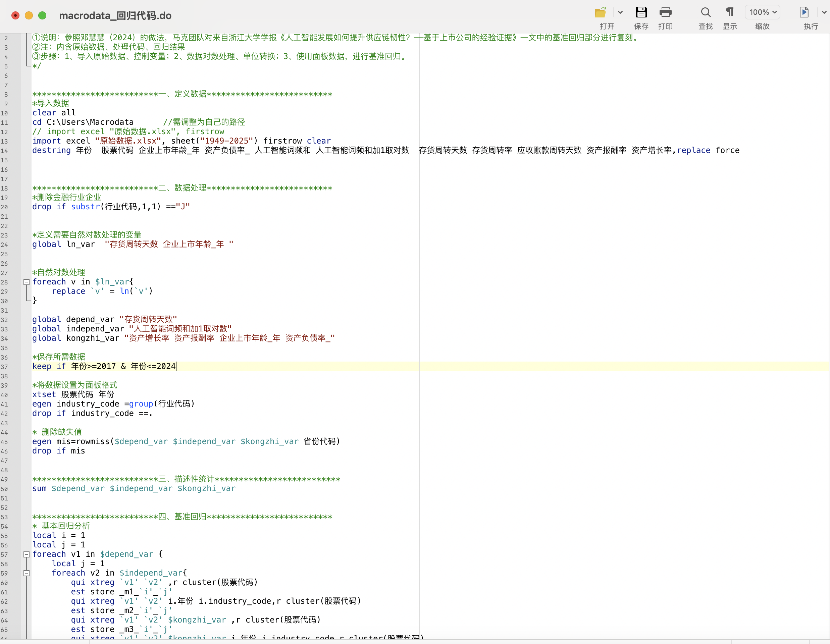Collapse the foreach fold at line 28
830x644 pixels.
click(x=27, y=282)
